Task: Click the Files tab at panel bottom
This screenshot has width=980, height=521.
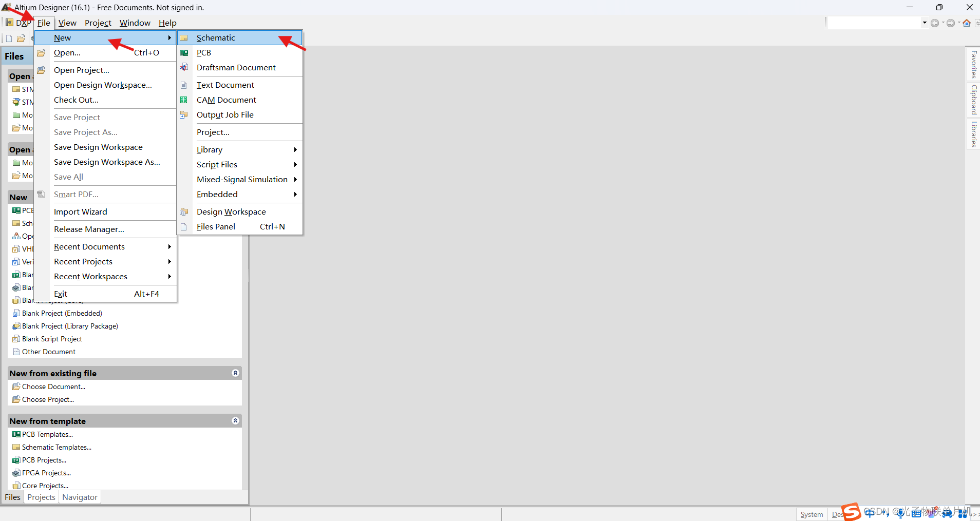Action: tap(12, 497)
